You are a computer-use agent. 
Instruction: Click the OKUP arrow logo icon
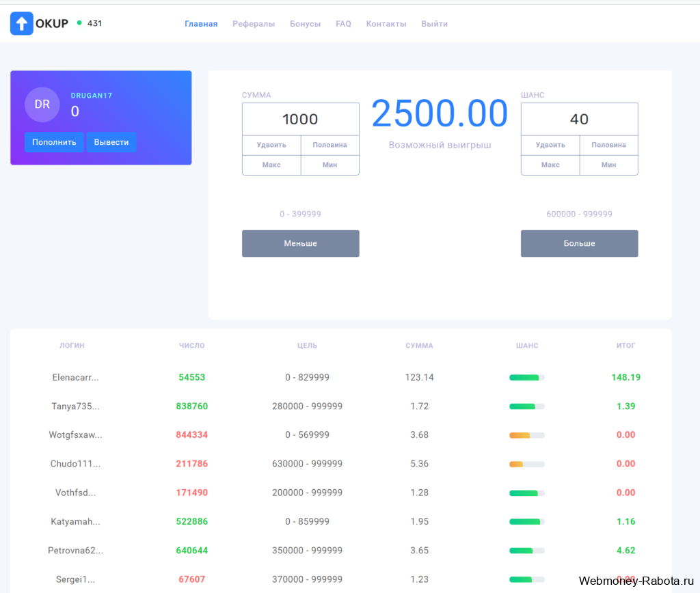[x=21, y=23]
